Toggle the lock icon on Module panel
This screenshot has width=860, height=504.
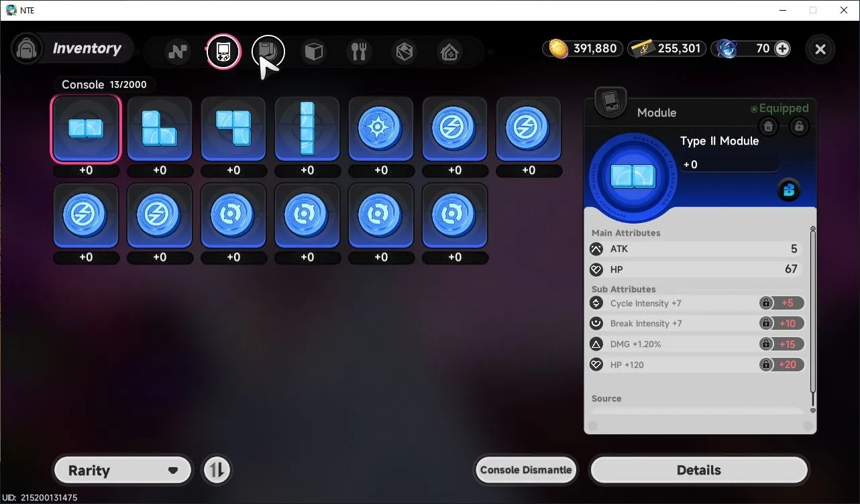pyautogui.click(x=798, y=126)
